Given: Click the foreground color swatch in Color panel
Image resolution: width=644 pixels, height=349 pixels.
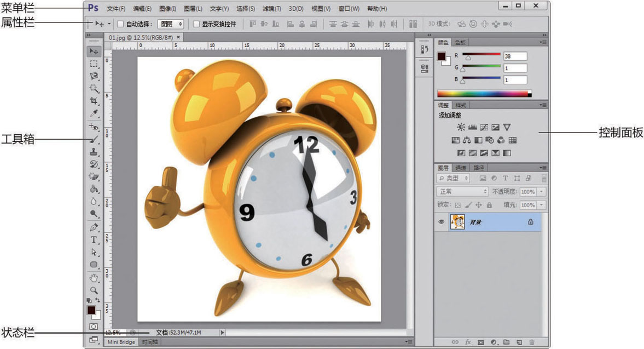Looking at the screenshot, I should (x=442, y=56).
